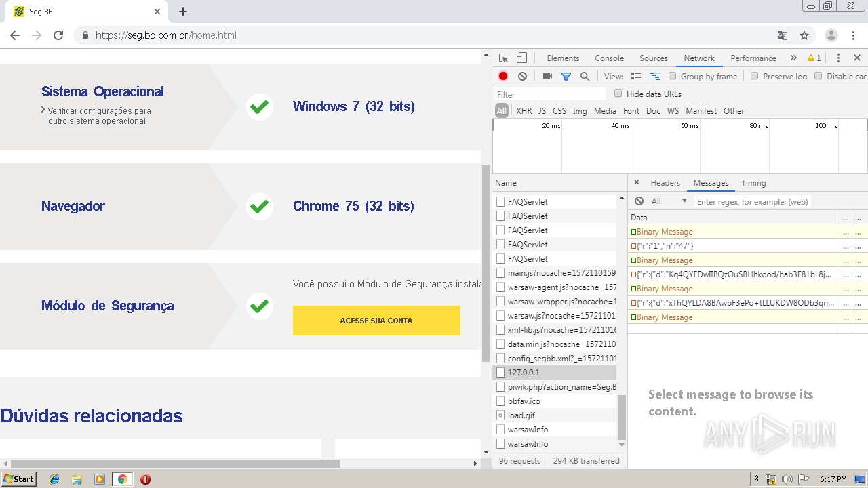Viewport: 868px width, 488px height.
Task: Toggle Disable cache checkbox
Action: [x=818, y=76]
